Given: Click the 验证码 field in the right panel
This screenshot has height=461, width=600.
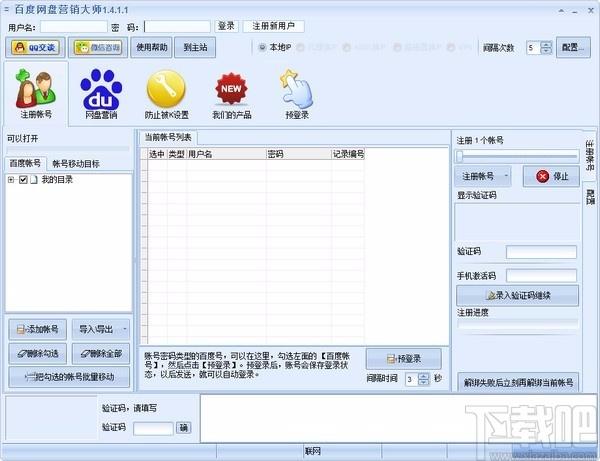Looking at the screenshot, I should (x=541, y=252).
